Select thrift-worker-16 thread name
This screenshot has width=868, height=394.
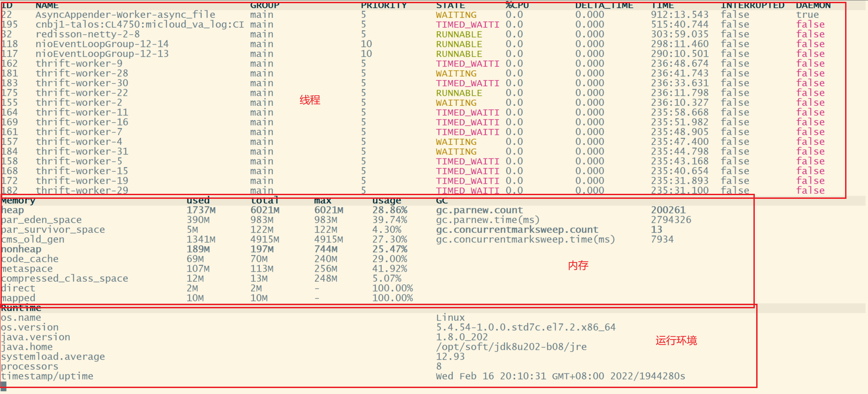coord(82,122)
